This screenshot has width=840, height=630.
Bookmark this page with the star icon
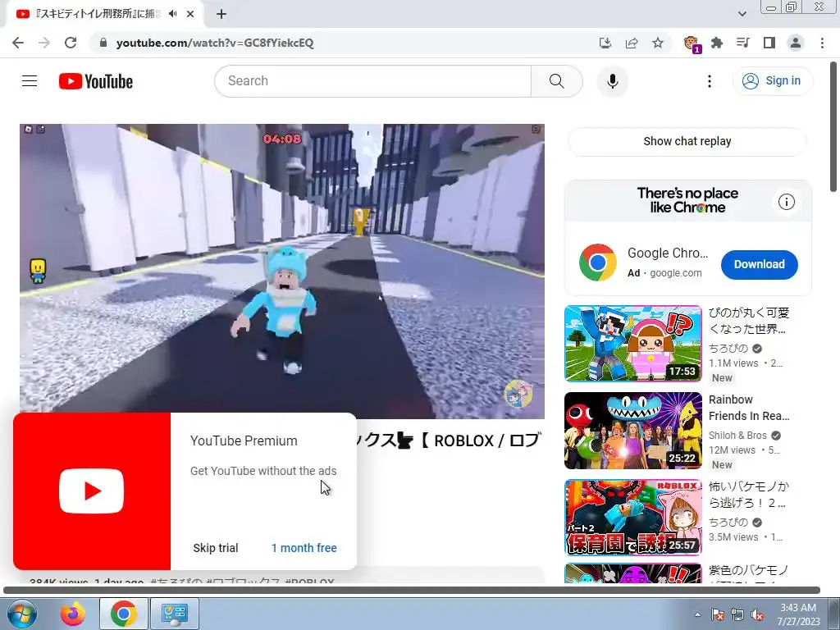coord(658,43)
